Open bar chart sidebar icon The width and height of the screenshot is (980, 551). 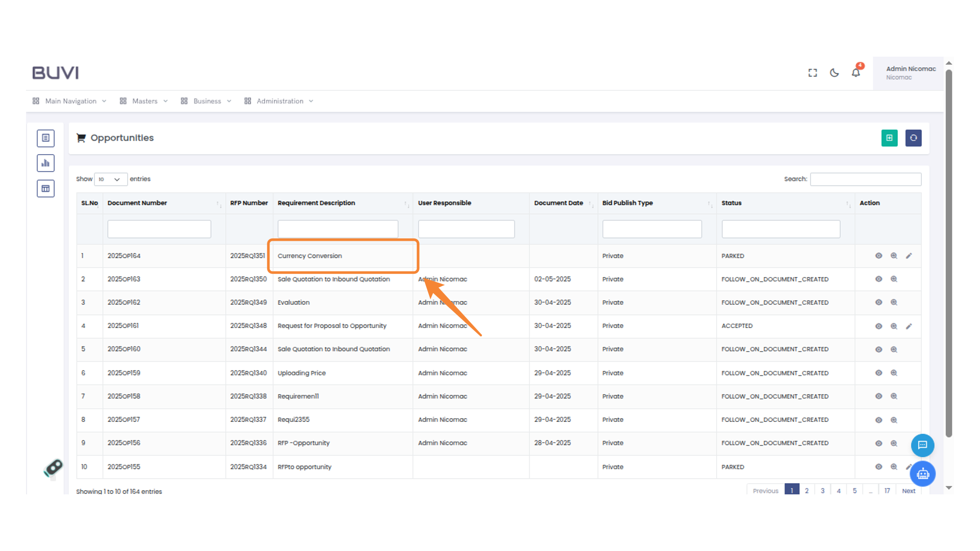coord(45,163)
